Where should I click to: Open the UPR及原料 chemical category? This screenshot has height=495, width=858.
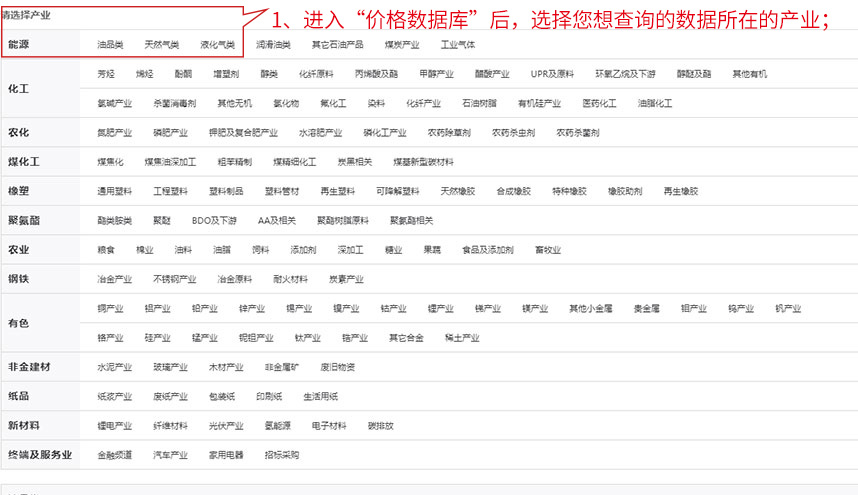pyautogui.click(x=552, y=74)
